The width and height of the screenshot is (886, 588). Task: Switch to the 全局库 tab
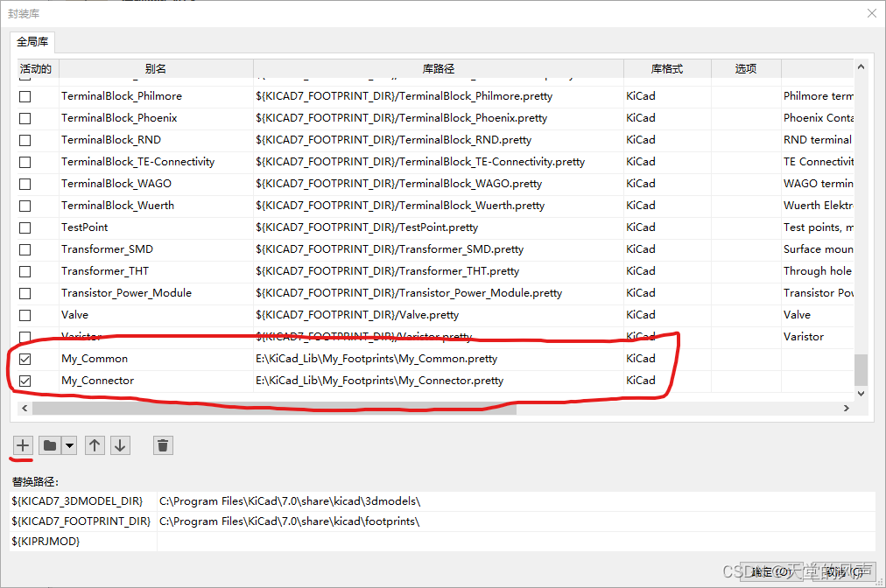[x=32, y=42]
